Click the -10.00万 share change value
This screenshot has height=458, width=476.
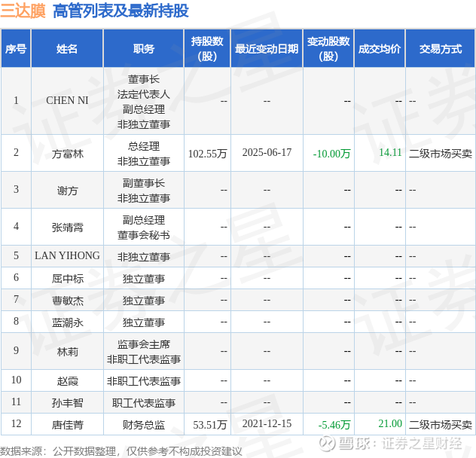[331, 154]
